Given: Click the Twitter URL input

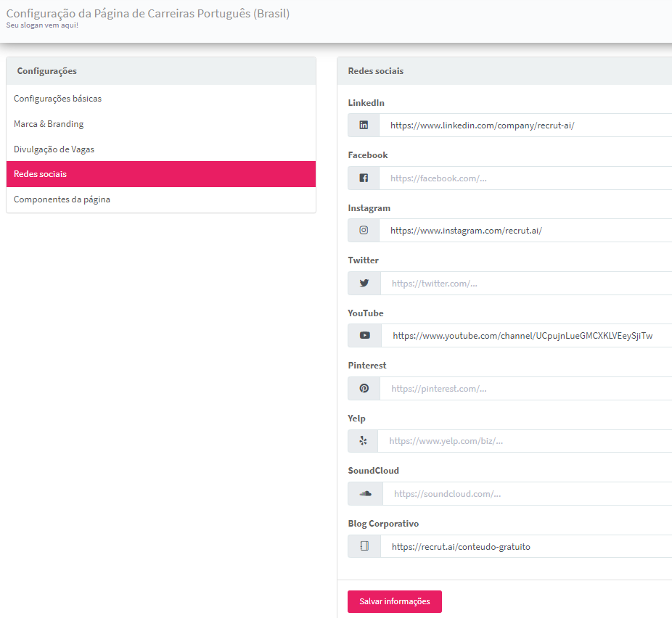Looking at the screenshot, I should pos(526,283).
